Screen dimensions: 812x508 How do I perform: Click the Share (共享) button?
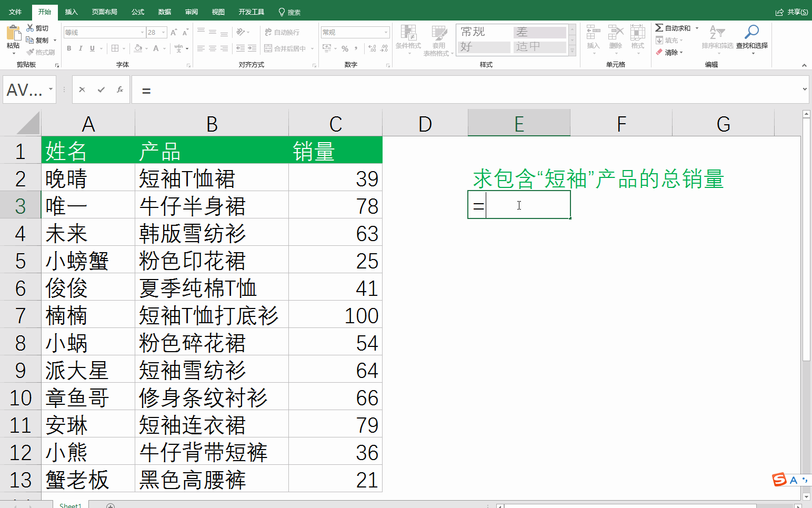(792, 12)
